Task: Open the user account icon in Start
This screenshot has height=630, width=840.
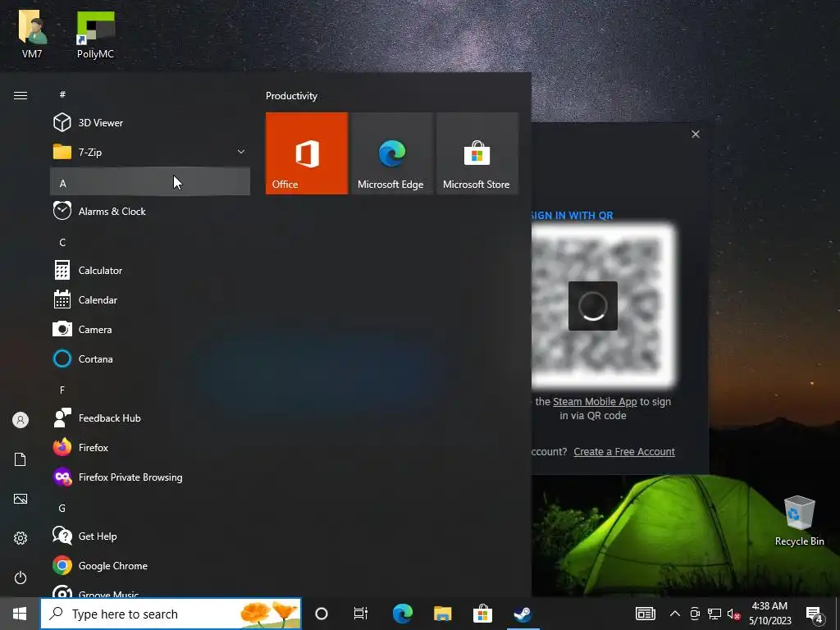Action: tap(21, 420)
